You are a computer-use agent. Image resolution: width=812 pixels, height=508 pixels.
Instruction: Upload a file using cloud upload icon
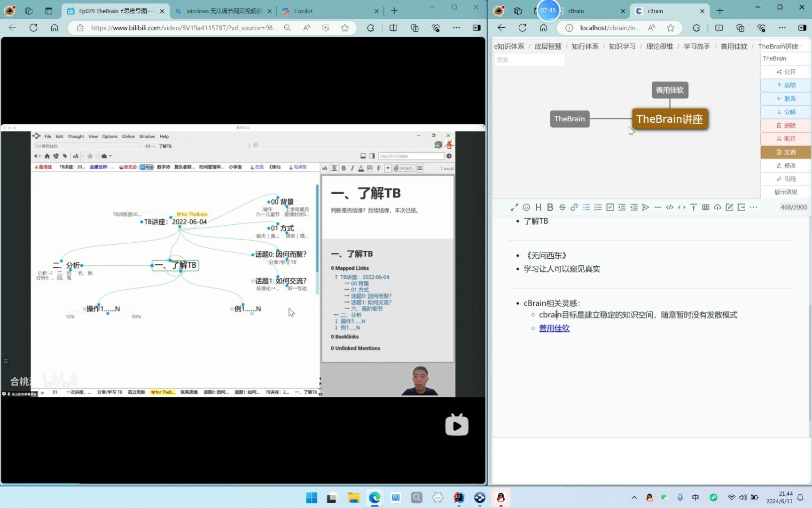(718, 207)
